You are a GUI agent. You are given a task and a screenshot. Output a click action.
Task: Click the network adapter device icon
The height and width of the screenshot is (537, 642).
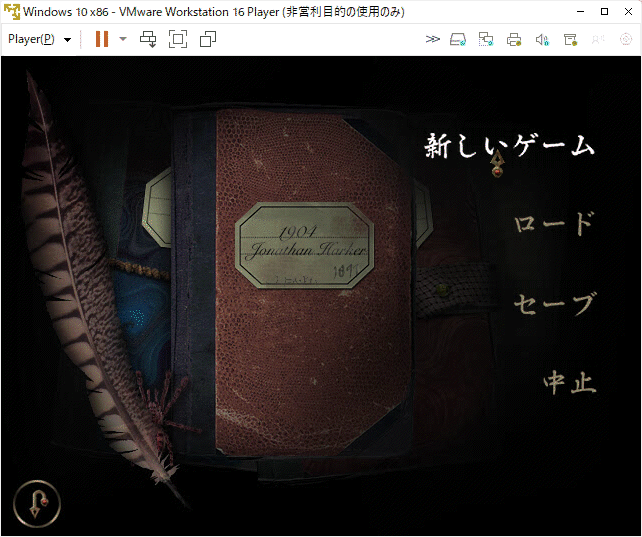coord(486,39)
